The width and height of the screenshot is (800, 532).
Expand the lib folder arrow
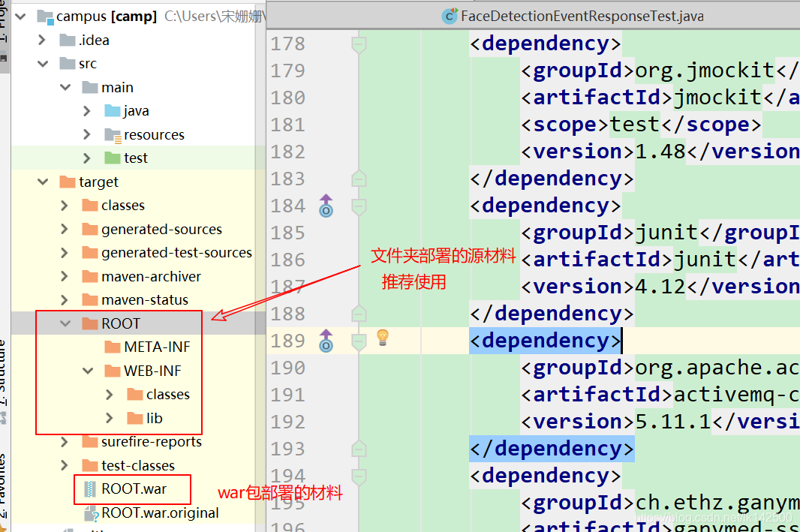coord(110,418)
